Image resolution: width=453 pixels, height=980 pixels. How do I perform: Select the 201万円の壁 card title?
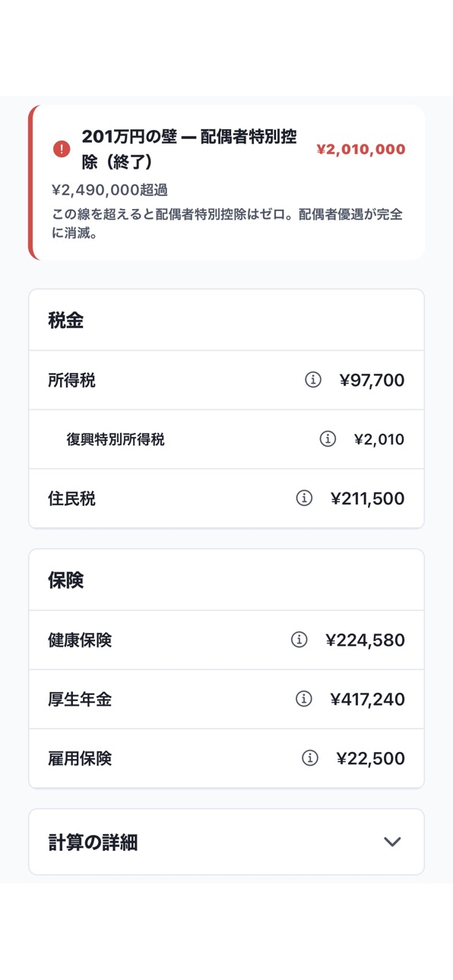pyautogui.click(x=189, y=149)
